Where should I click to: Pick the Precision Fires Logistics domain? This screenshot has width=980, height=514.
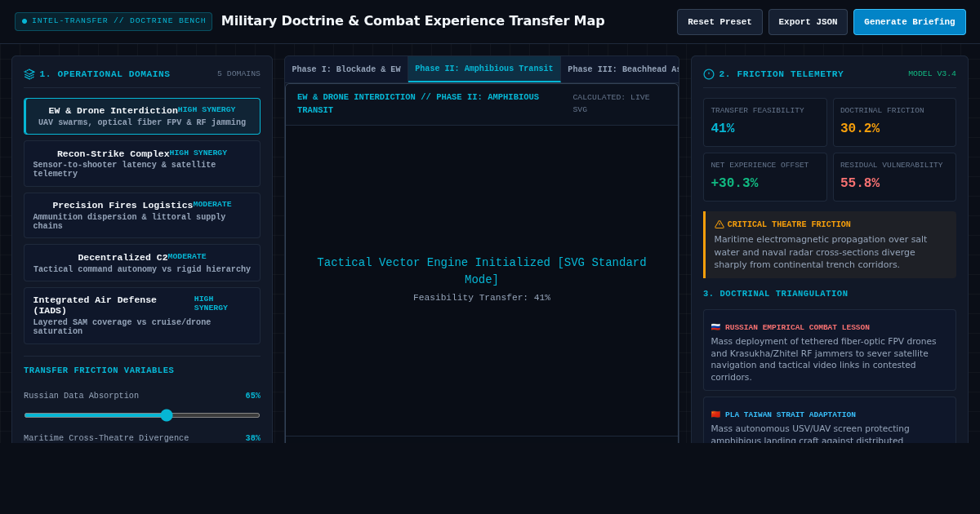click(x=142, y=215)
